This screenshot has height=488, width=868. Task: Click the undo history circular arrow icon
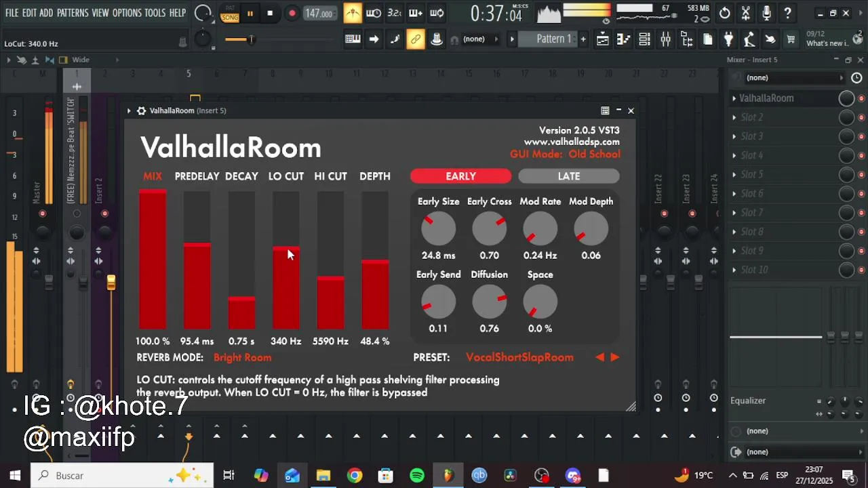click(x=725, y=13)
